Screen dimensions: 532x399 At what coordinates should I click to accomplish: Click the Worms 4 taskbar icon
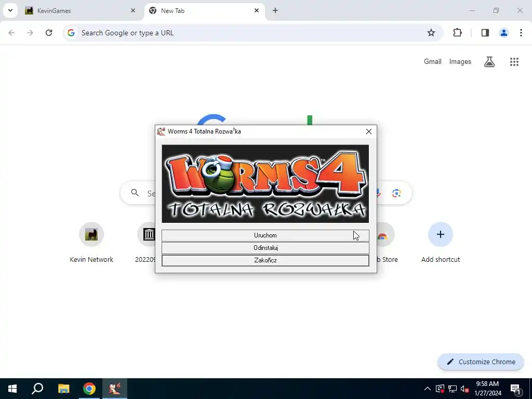point(115,389)
